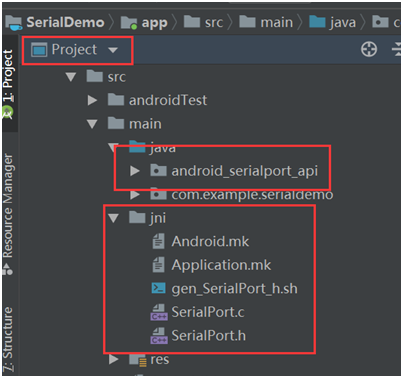Click the src breadcrumb folder icon

click(192, 22)
